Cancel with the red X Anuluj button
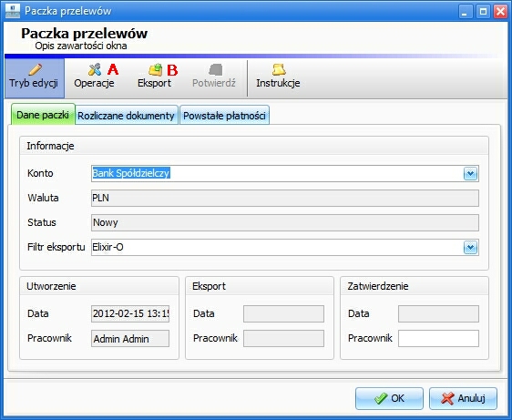This screenshot has height=420, width=512. (x=463, y=398)
